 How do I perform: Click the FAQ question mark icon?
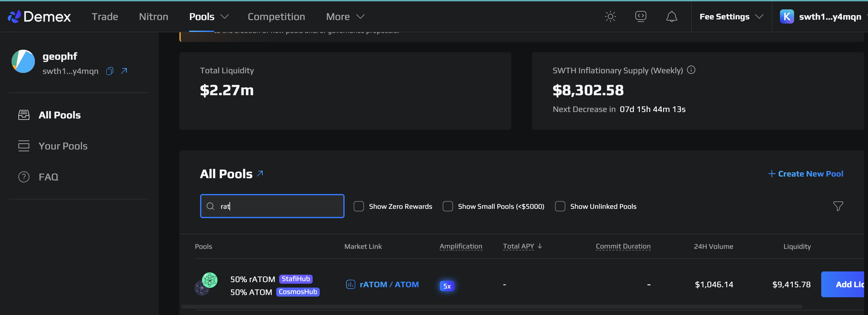(24, 177)
